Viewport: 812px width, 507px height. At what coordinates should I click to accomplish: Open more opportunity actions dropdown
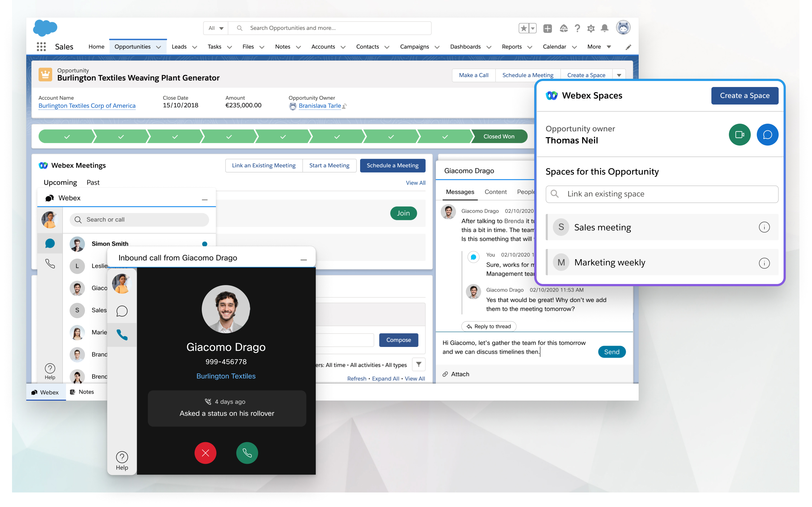point(619,75)
